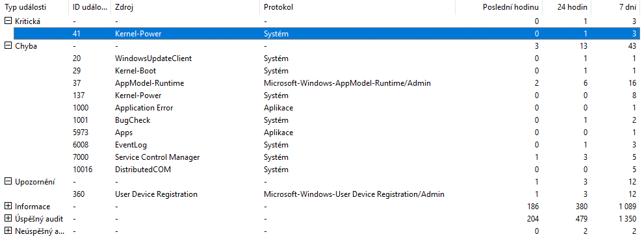
Task: Click Systém protocol in BugCheck row
Action: tap(276, 120)
